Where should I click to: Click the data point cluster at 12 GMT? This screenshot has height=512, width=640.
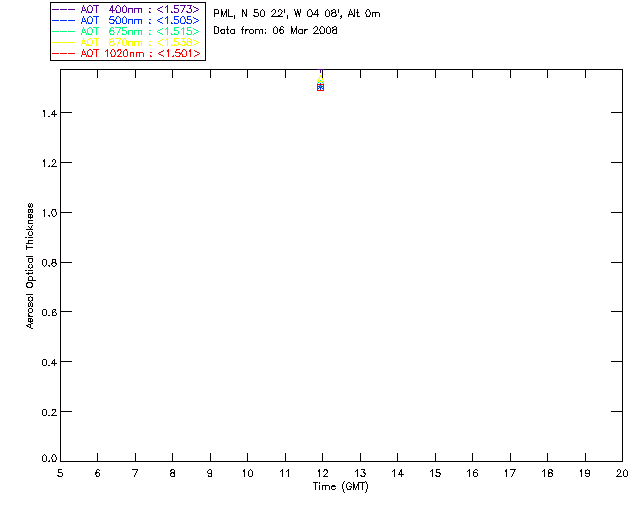coord(320,86)
